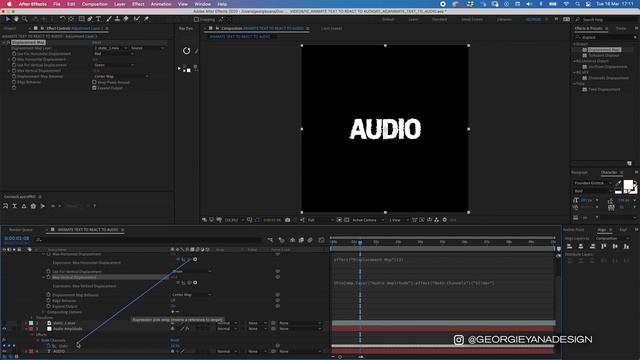The width and height of the screenshot is (640, 360).
Task: Switch to the Project panel tab
Action: click(x=10, y=29)
